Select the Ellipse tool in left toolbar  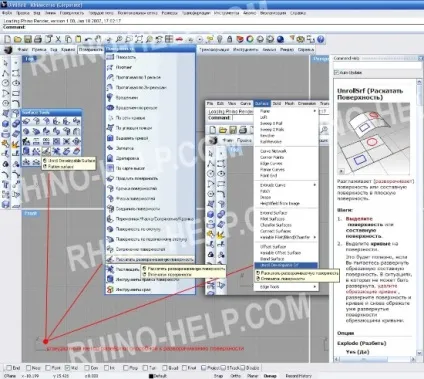(16, 83)
